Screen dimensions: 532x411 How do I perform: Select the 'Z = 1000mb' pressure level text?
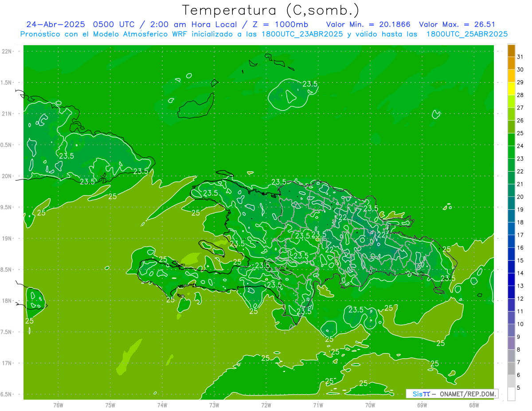point(280,24)
